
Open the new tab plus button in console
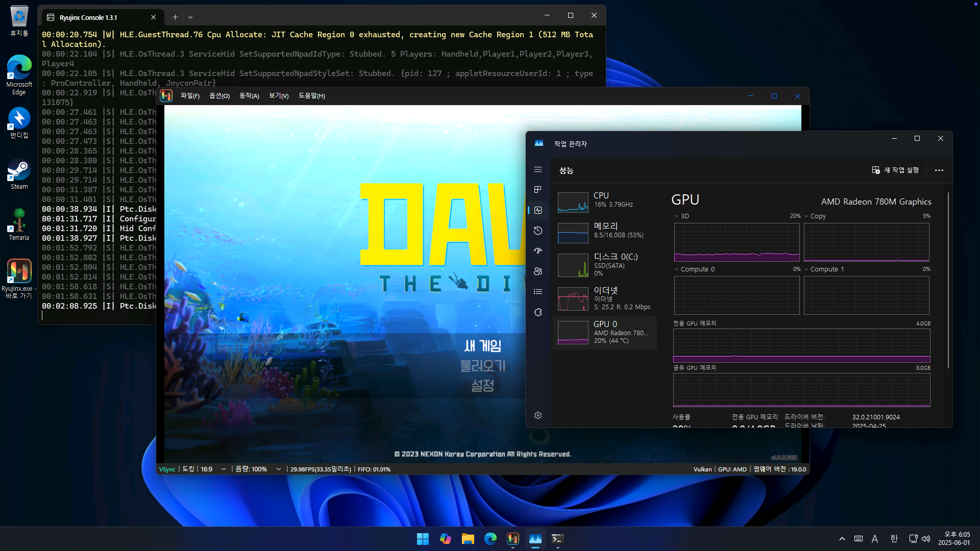[175, 17]
